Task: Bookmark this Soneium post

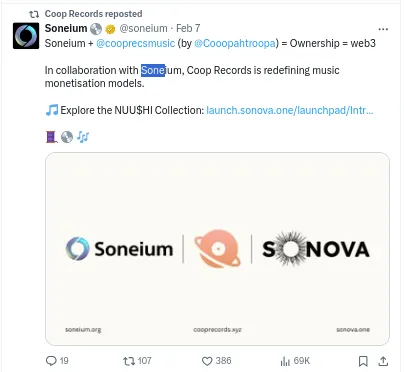Action: pos(363,361)
